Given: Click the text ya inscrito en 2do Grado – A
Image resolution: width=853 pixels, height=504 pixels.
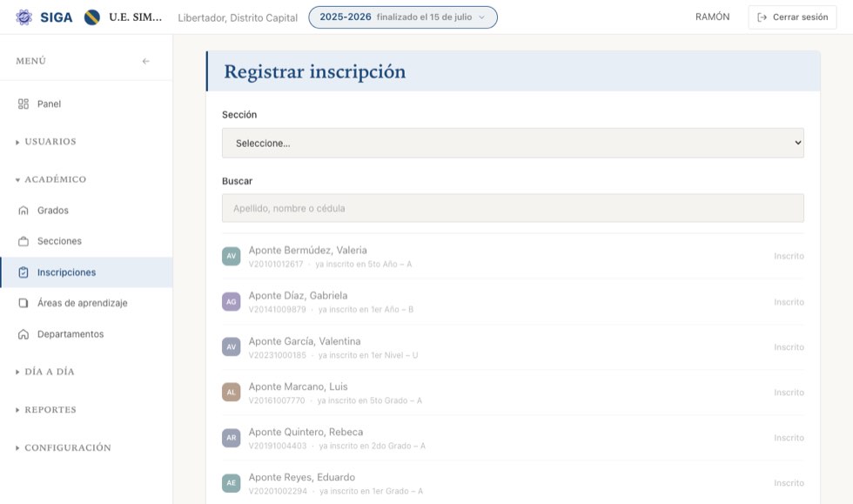Looking at the screenshot, I should 373,446.
